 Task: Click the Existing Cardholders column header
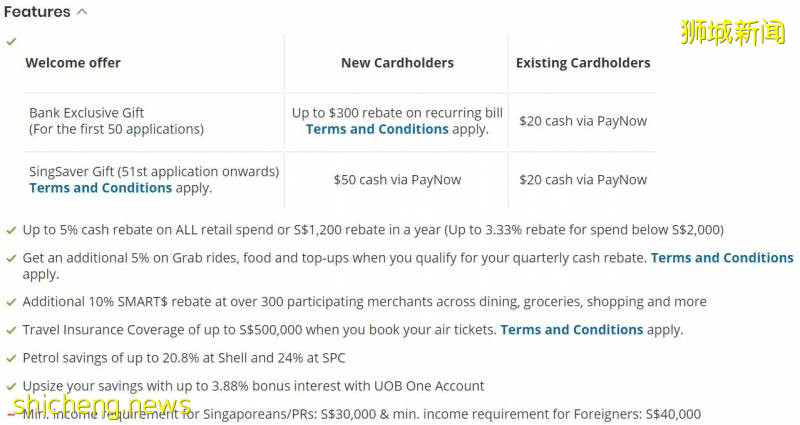coord(582,63)
